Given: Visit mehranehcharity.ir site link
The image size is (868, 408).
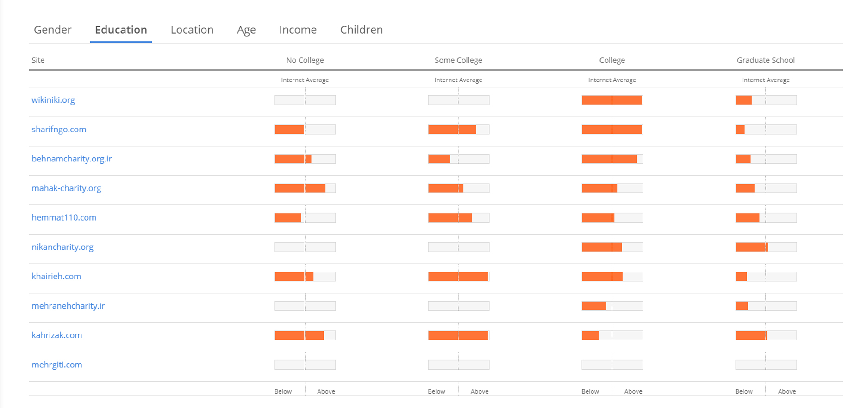Looking at the screenshot, I should (x=68, y=306).
